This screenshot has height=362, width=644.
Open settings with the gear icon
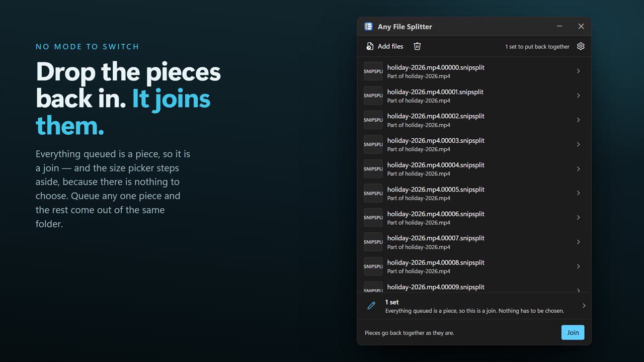[x=581, y=46]
